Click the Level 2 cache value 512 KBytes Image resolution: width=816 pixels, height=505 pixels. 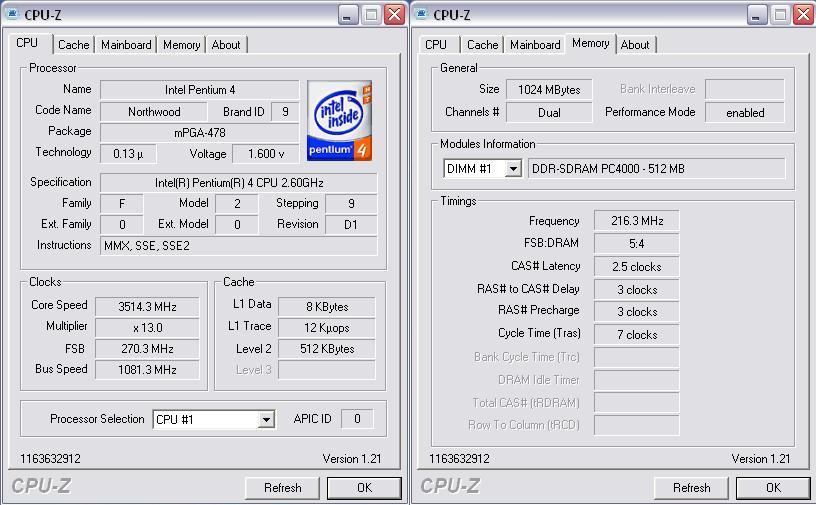click(x=327, y=348)
